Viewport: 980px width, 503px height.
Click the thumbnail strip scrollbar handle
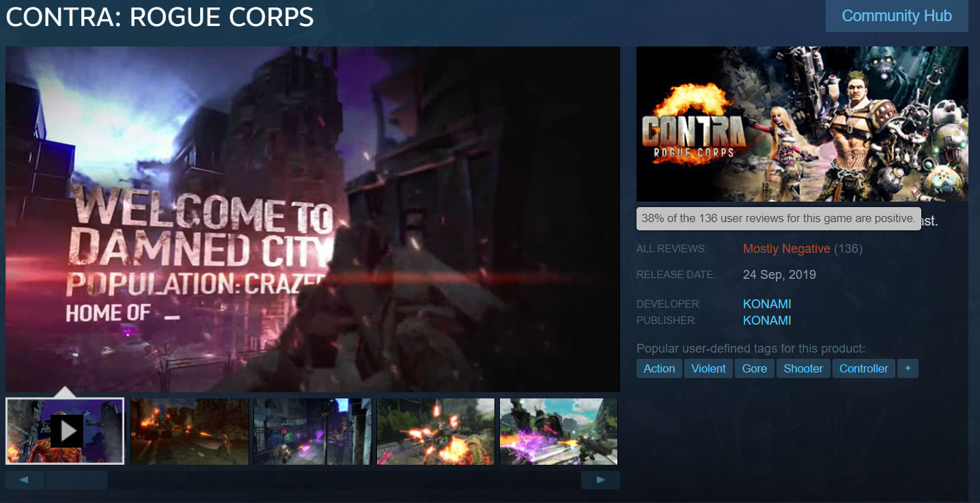(x=76, y=480)
